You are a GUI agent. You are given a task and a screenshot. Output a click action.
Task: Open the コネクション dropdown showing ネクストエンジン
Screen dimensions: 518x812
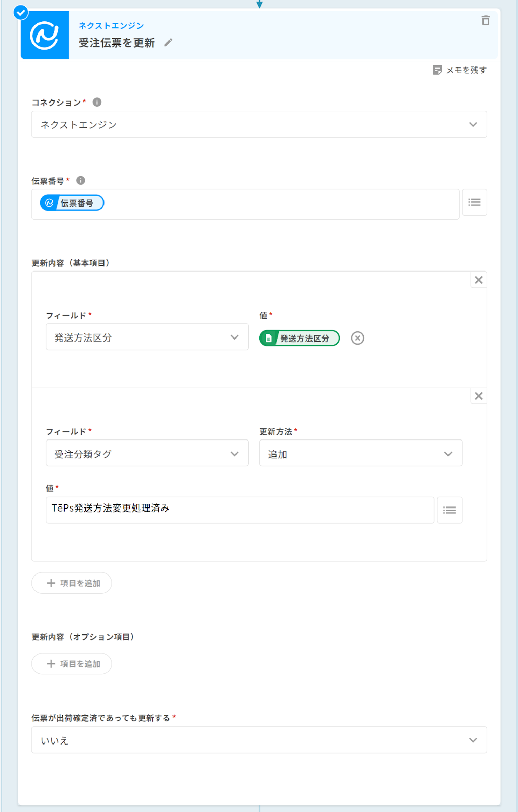coord(259,124)
